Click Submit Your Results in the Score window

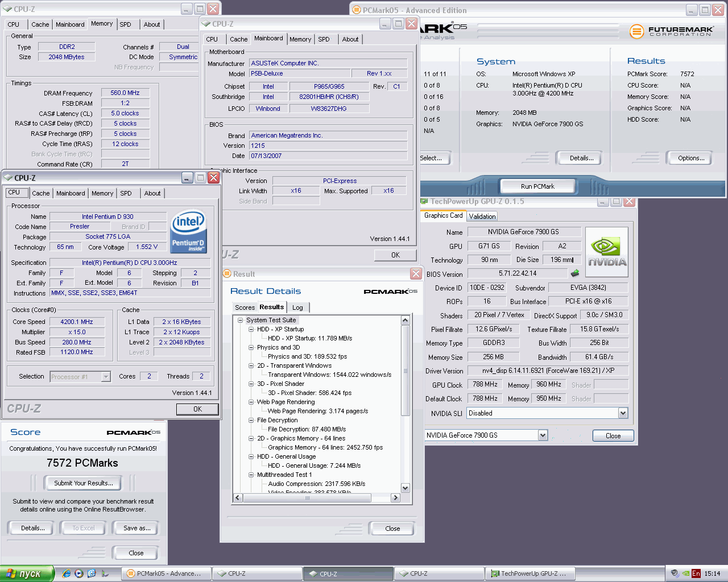(x=83, y=483)
